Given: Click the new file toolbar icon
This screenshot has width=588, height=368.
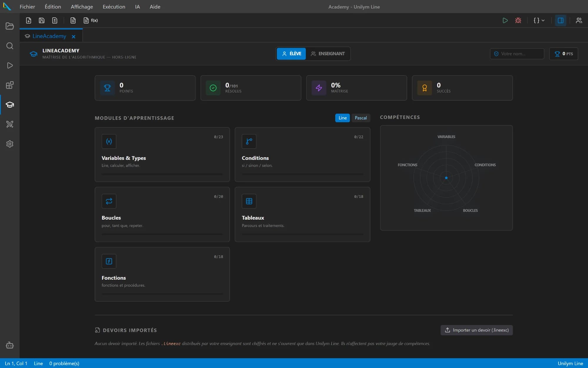Looking at the screenshot, I should (x=29, y=20).
